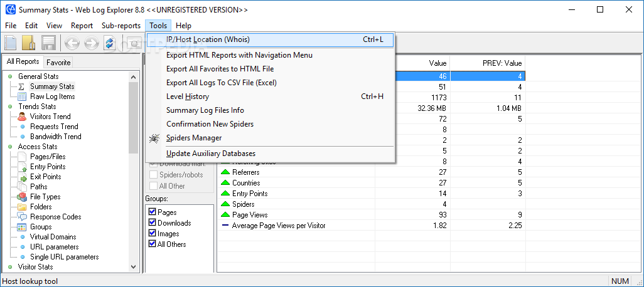Click the app logo in the title bar
This screenshot has height=287, width=644.
[11, 9]
